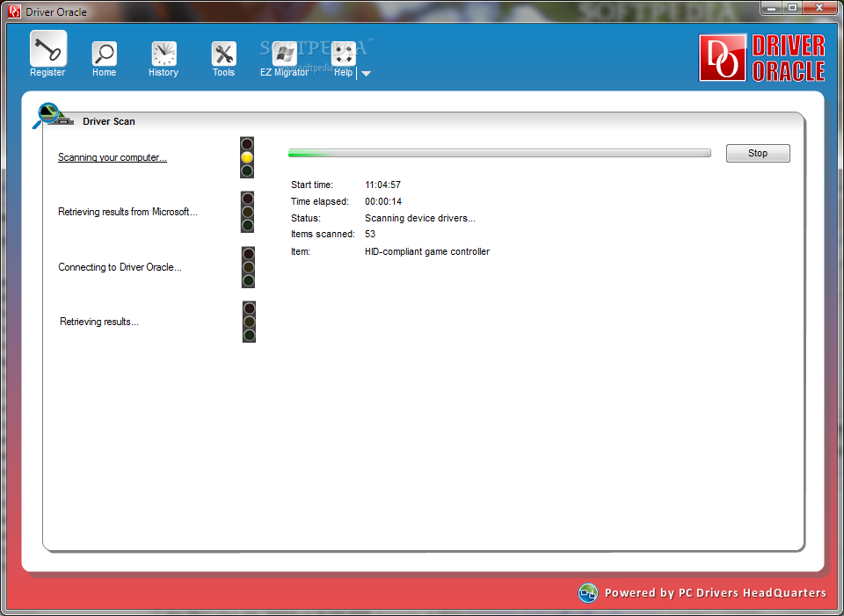Click traffic light beside Scanning your computer
The image size is (844, 616).
tap(247, 157)
